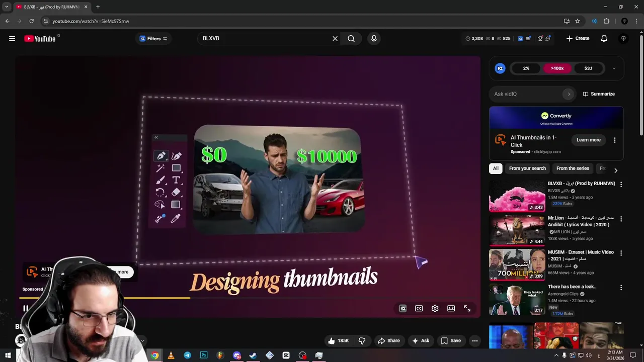
Task: Open menu for Mr.Lion video
Action: click(x=621, y=219)
